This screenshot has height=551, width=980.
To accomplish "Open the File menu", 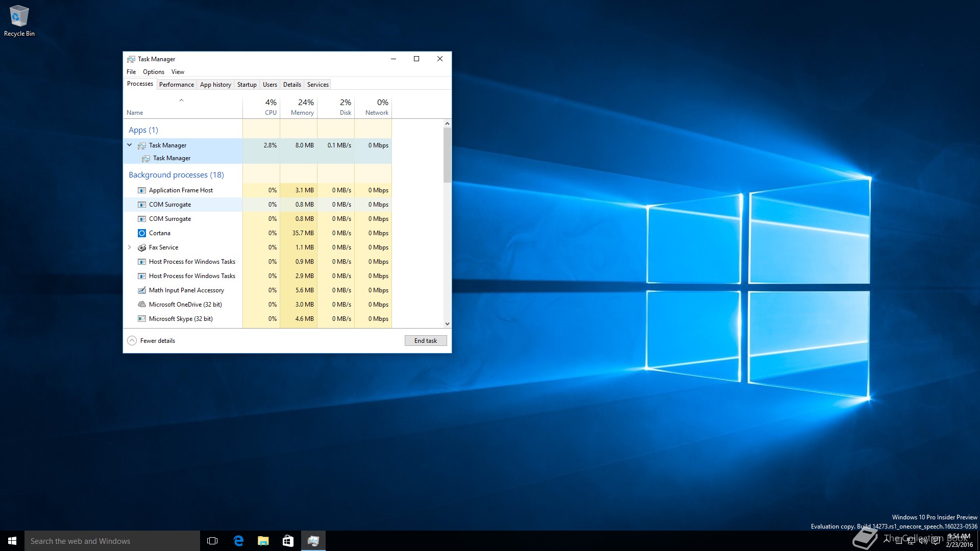I will coord(131,72).
